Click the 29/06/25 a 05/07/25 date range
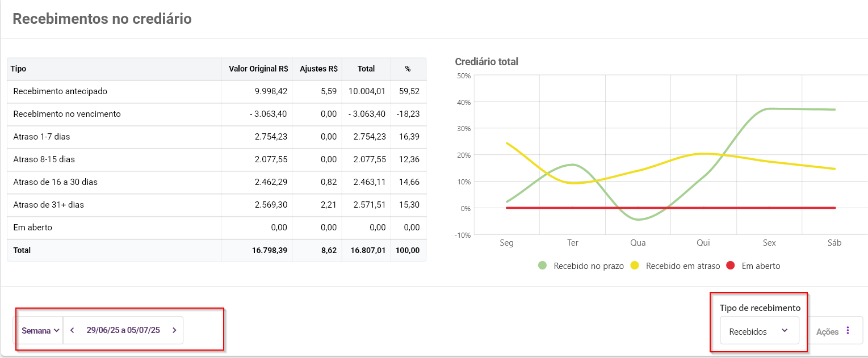This screenshot has width=868, height=358. pyautogui.click(x=123, y=330)
